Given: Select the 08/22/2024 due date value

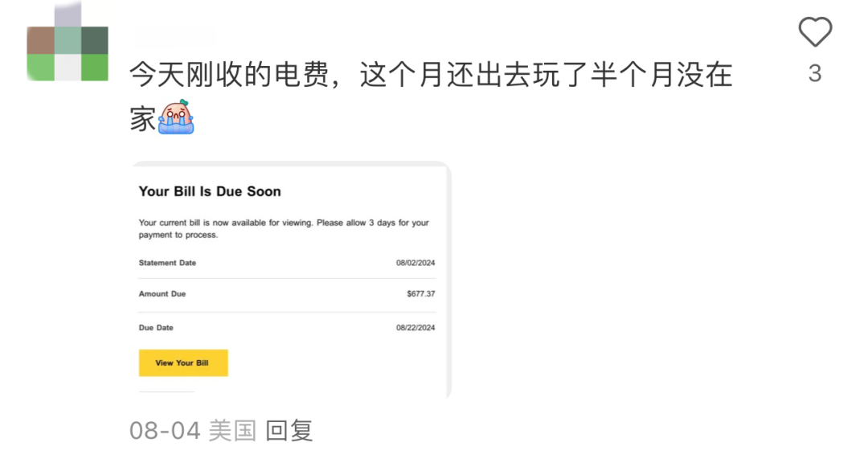Looking at the screenshot, I should [x=416, y=328].
